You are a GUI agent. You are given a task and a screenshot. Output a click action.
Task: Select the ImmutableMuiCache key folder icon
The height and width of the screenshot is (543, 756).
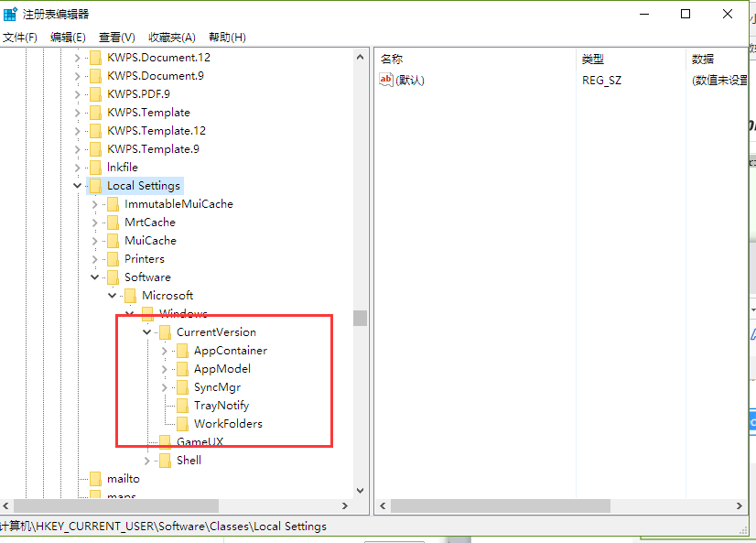pos(114,203)
